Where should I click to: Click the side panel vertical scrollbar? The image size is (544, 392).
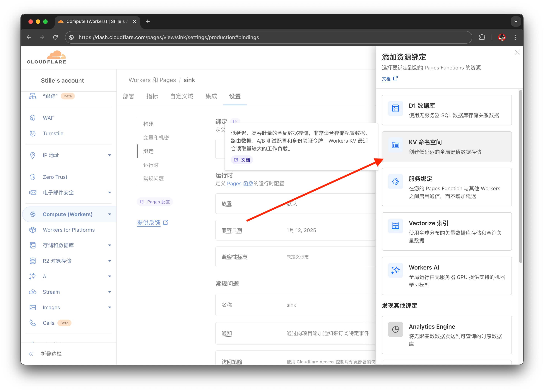point(521,176)
